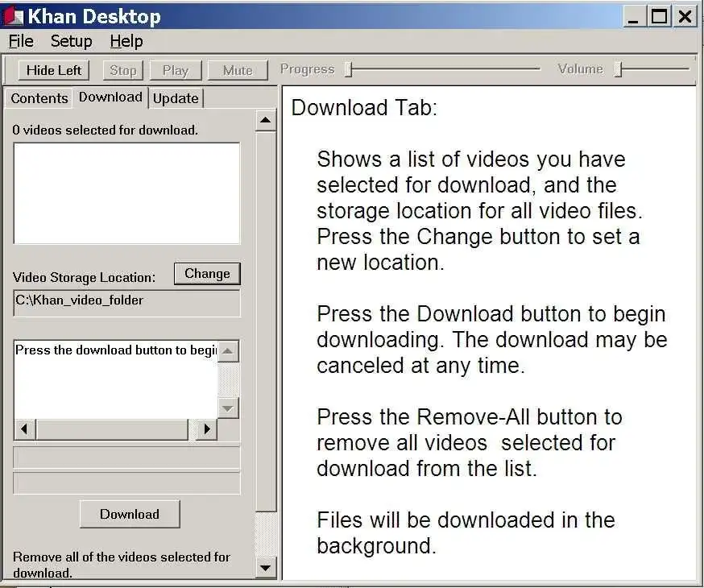Image resolution: width=704 pixels, height=588 pixels.
Task: Click the Khan Desktop title bar icon
Action: [14, 16]
